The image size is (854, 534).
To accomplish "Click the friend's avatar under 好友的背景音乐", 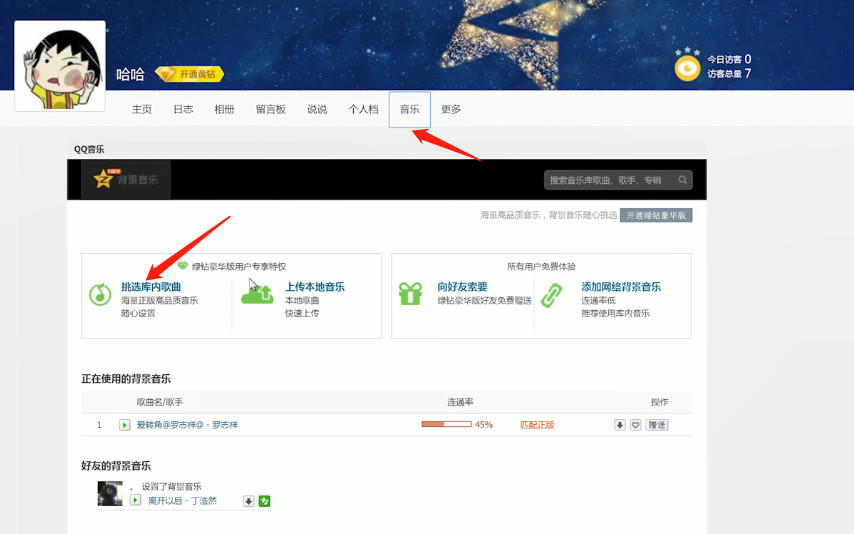I will click(x=110, y=494).
